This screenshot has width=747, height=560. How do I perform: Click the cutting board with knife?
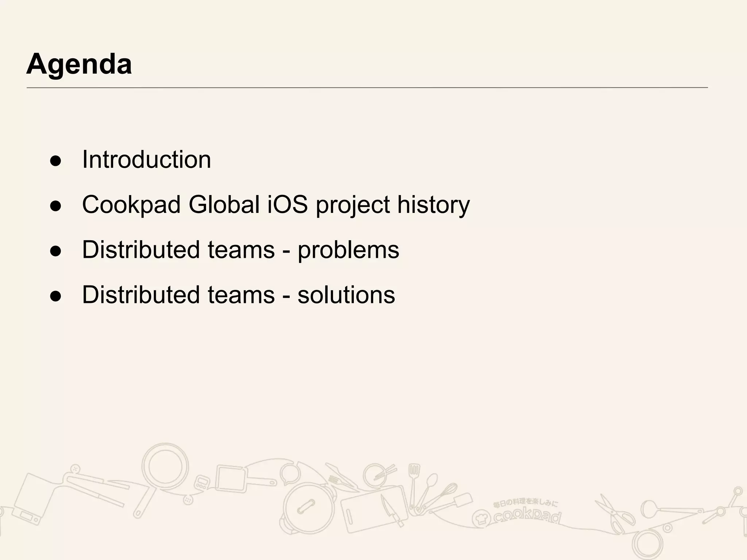tap(374, 510)
